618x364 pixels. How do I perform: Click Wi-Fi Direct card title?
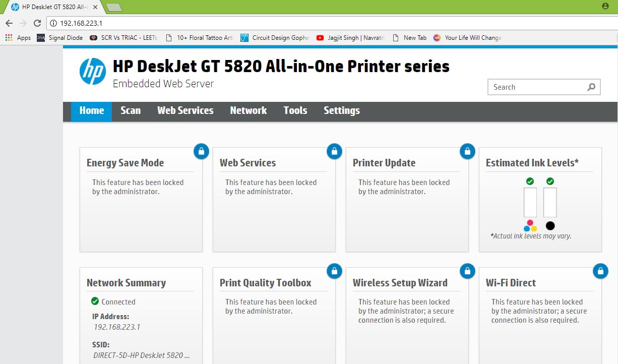[x=511, y=283]
